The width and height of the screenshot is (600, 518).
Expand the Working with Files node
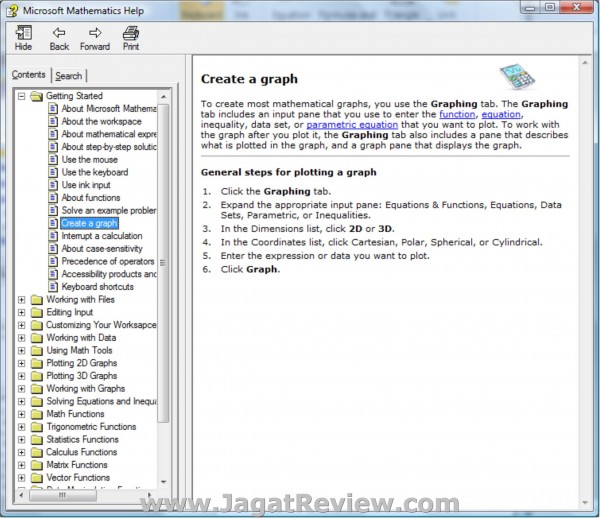click(22, 299)
